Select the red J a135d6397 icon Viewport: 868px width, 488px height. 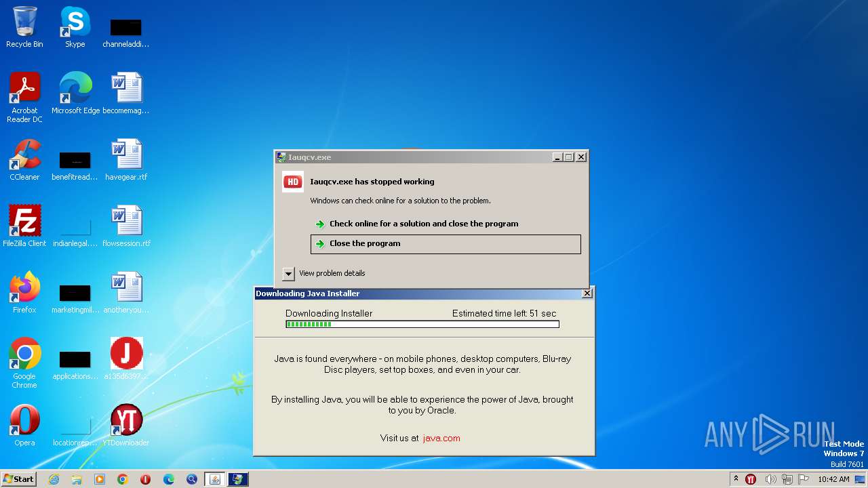tap(126, 359)
